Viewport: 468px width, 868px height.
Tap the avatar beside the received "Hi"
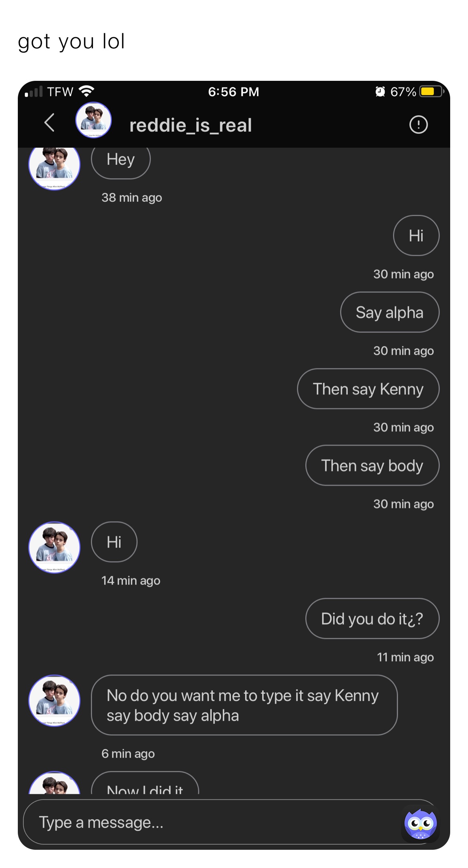[54, 548]
